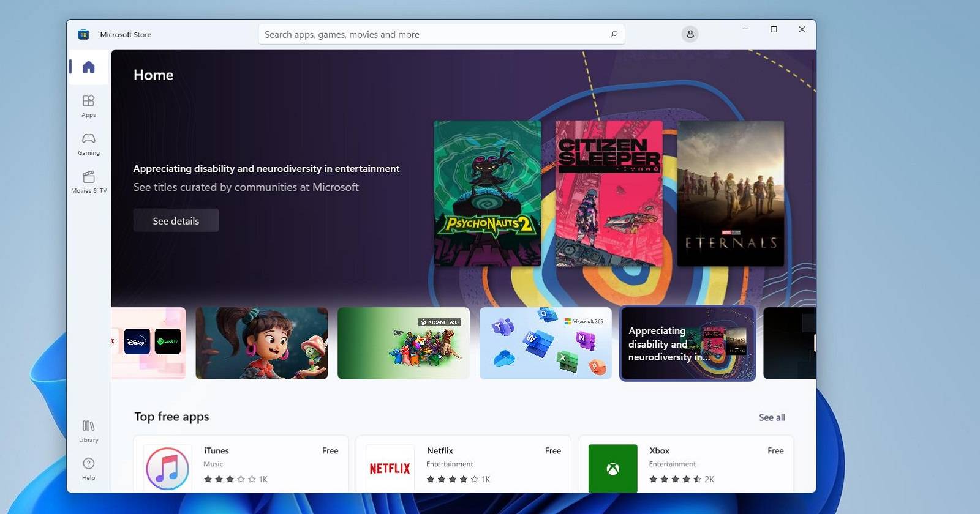
Task: Open the Library in the sidebar
Action: [89, 431]
